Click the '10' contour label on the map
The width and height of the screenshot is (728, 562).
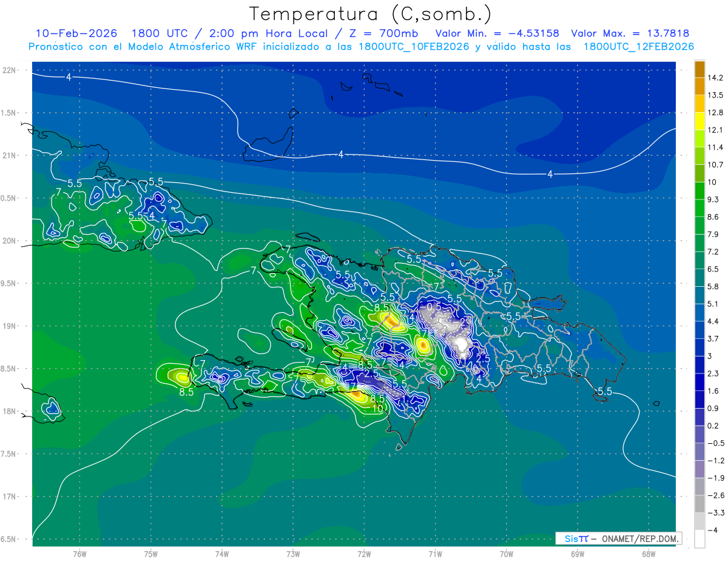pos(377,409)
